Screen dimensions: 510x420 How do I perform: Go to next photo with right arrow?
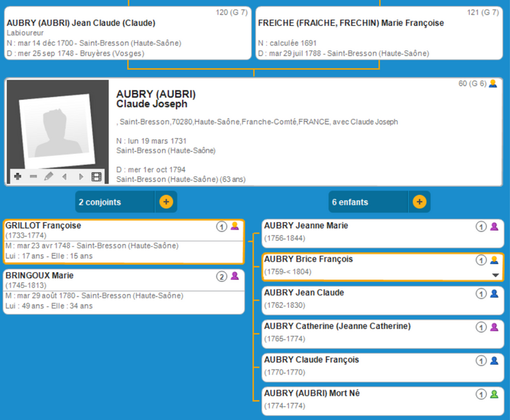click(x=81, y=176)
